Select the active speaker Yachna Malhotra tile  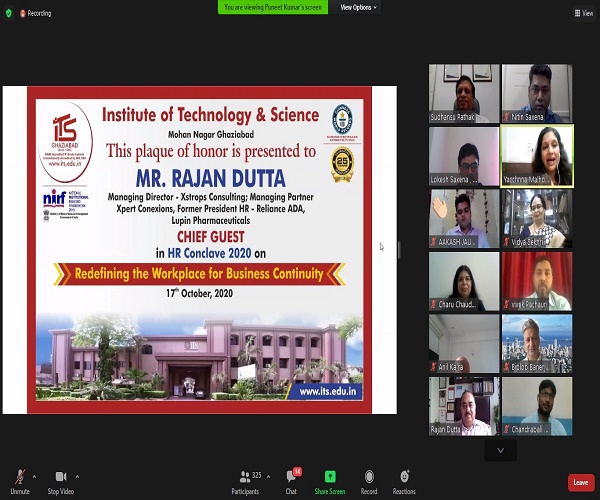[537, 156]
